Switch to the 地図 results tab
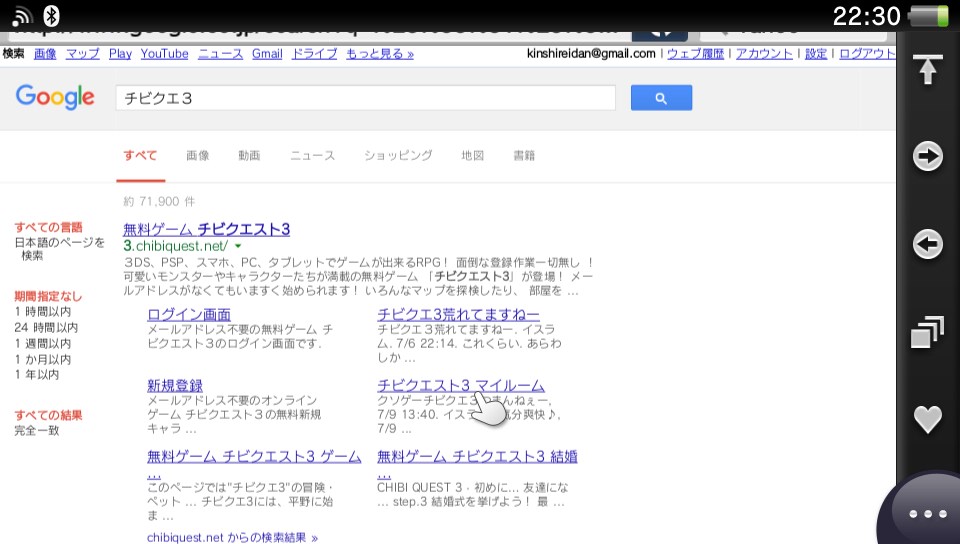The height and width of the screenshot is (544, 960). point(473,155)
